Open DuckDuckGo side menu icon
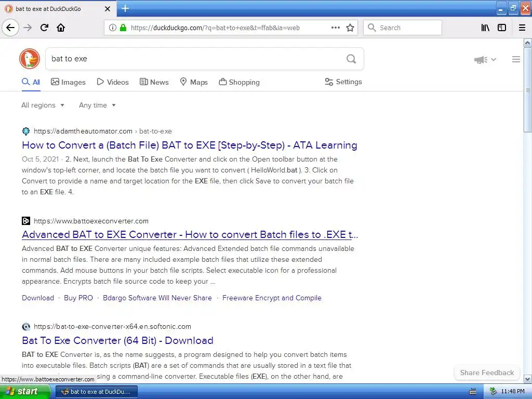The width and height of the screenshot is (532, 399). (x=516, y=59)
